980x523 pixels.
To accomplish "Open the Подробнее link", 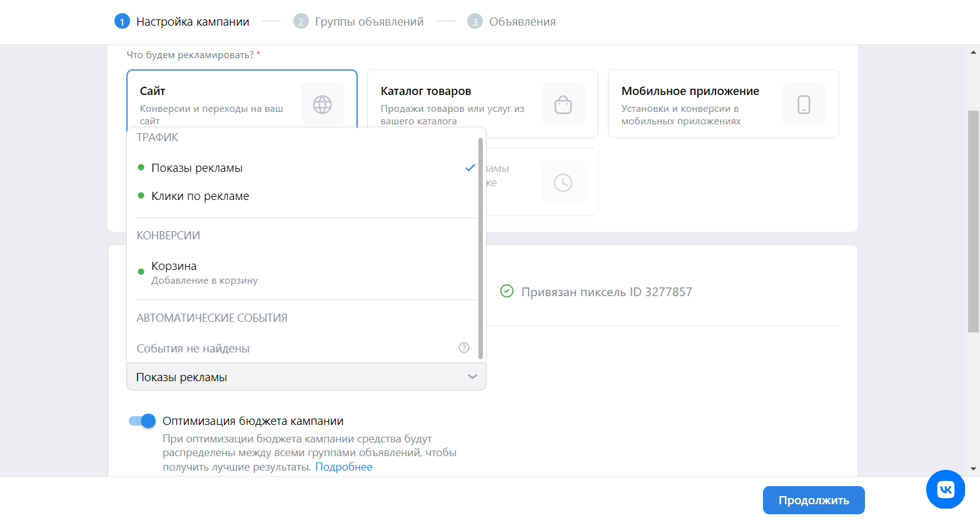I will [343, 467].
